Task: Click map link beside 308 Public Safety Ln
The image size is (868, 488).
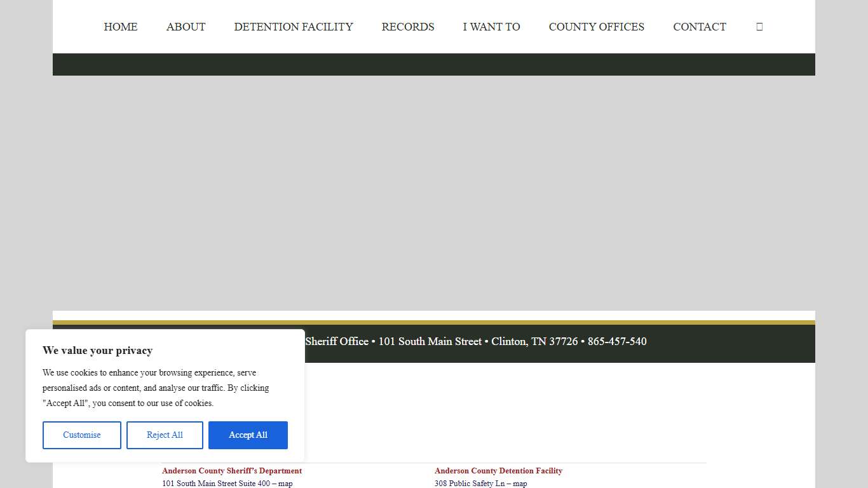Action: 520,484
